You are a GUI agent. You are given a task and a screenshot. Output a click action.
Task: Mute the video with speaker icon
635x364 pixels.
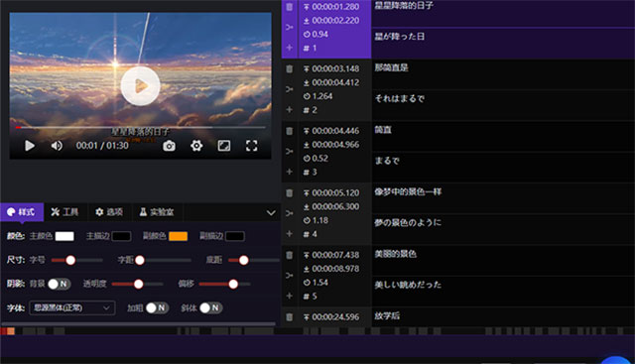pyautogui.click(x=57, y=146)
